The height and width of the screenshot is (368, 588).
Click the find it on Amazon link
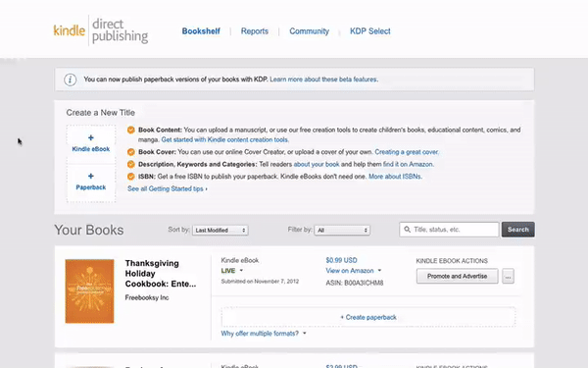click(x=408, y=164)
